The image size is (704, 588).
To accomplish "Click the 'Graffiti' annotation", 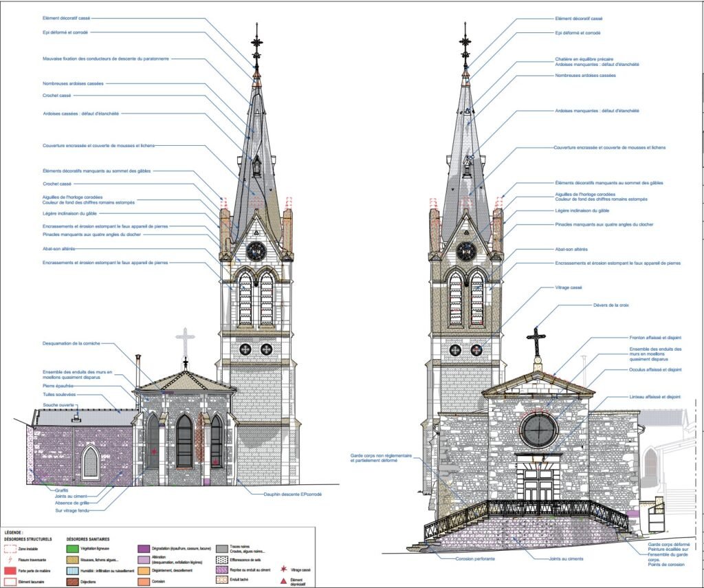I will [61, 490].
